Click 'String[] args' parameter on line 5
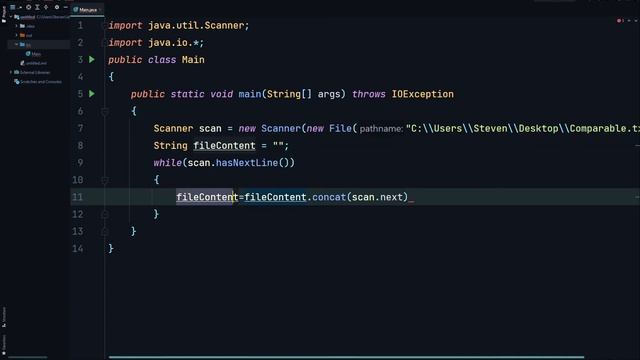640x360 pixels. coord(303,94)
